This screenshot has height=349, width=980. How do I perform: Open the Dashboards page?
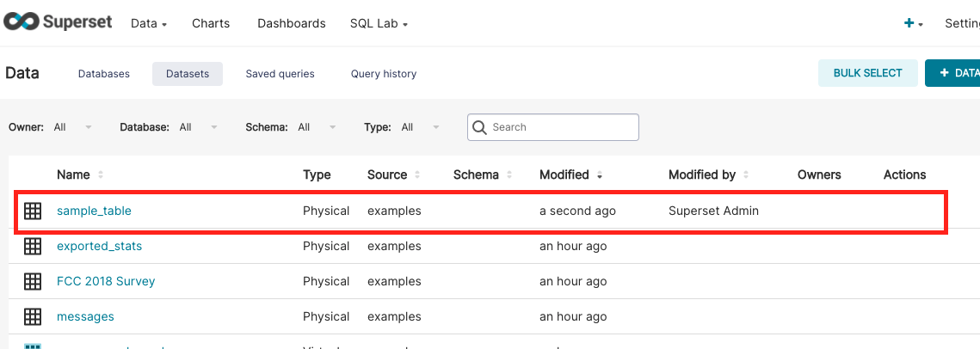pos(292,24)
